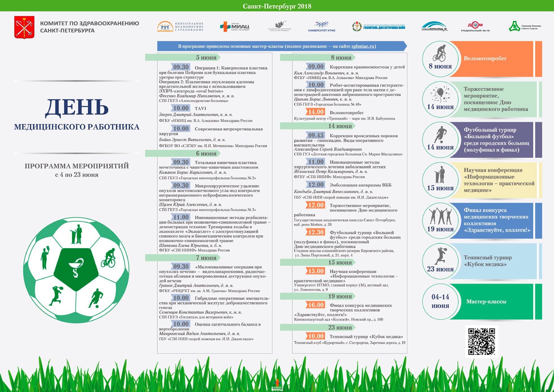Click the Университет ИТМО logo
This screenshot has height=392, width=554.
(x=322, y=26)
